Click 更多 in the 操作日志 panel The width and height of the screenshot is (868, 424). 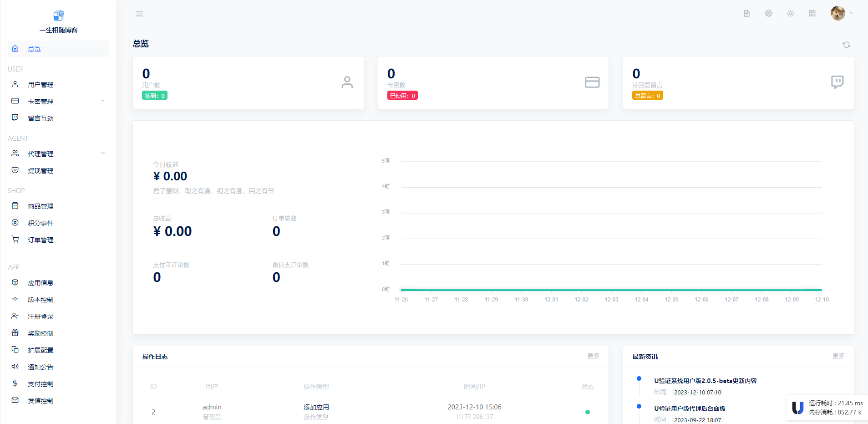(x=593, y=356)
